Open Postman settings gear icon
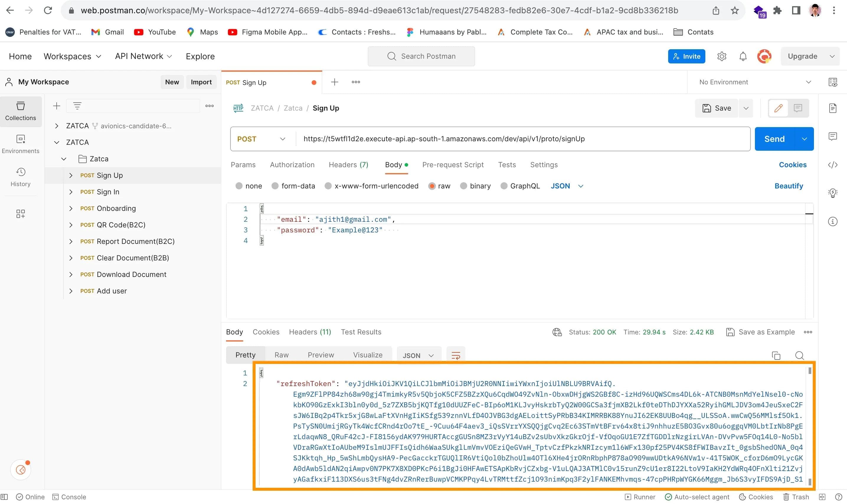 pyautogui.click(x=722, y=56)
